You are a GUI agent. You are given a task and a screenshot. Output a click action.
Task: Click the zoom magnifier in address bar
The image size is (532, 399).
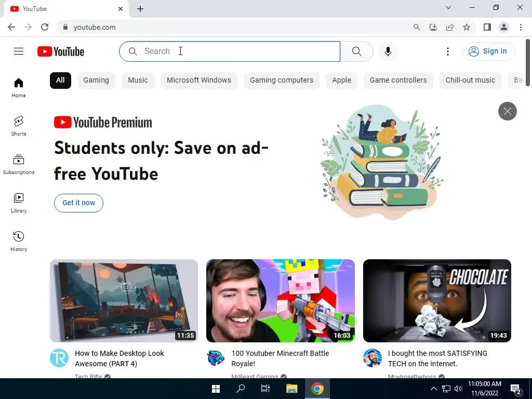pos(417,27)
